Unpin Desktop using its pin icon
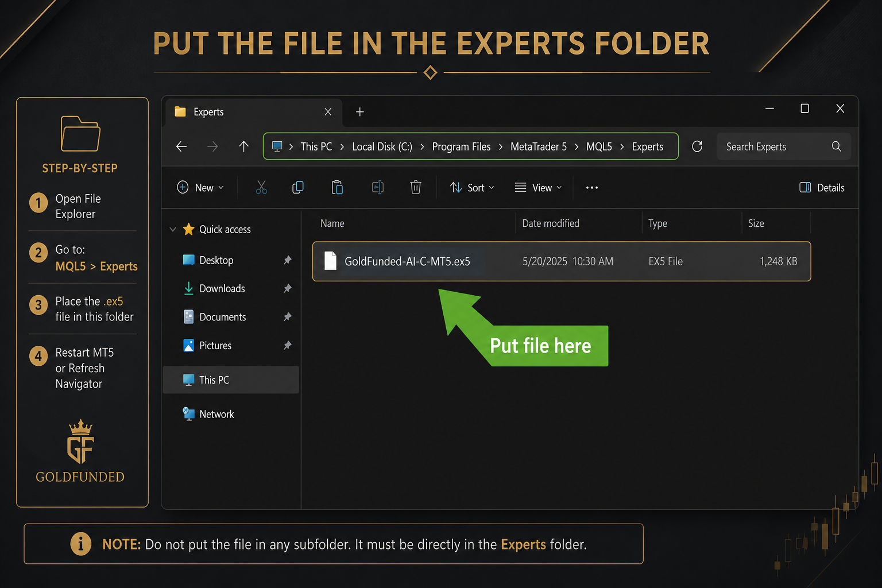 pos(288,260)
